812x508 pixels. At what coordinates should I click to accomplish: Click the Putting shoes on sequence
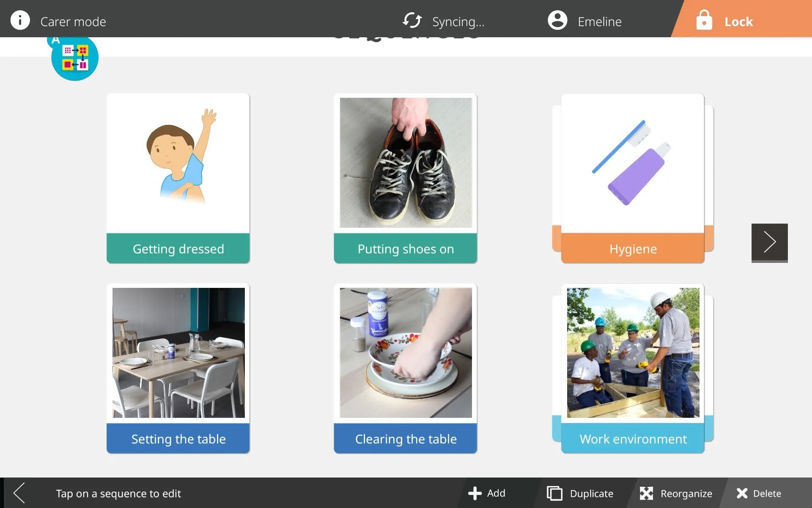click(405, 178)
